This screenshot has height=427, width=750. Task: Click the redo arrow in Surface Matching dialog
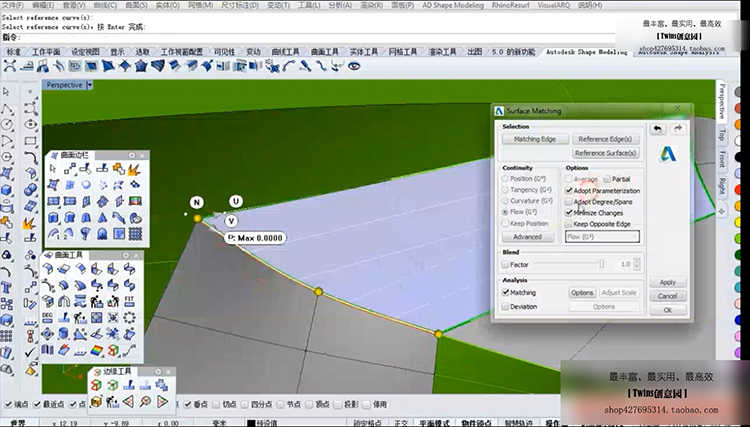[x=677, y=129]
